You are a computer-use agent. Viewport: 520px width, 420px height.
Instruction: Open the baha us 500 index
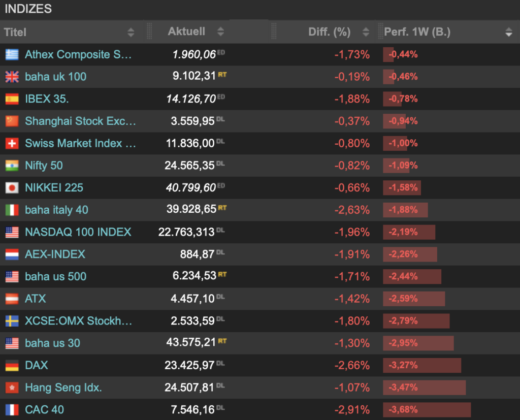(x=56, y=277)
